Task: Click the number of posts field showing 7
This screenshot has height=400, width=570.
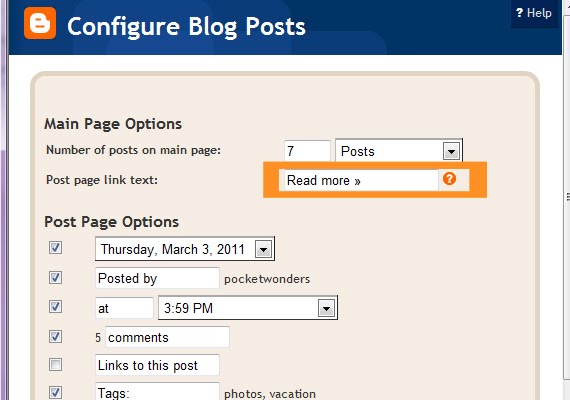Action: (x=307, y=151)
